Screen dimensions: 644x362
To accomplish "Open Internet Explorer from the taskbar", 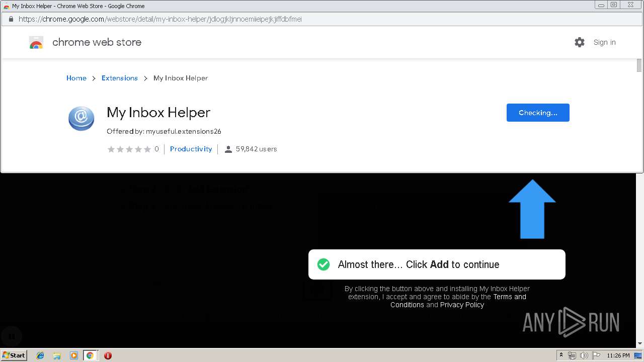I will 40,355.
